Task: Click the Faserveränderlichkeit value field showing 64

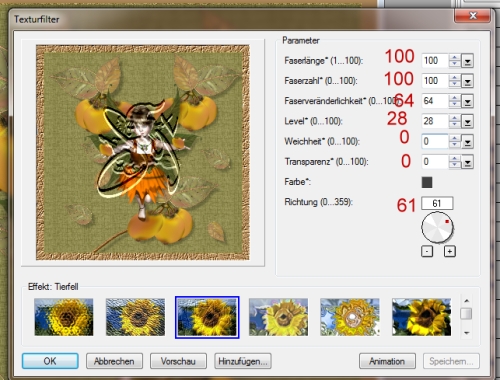Action: click(435, 101)
